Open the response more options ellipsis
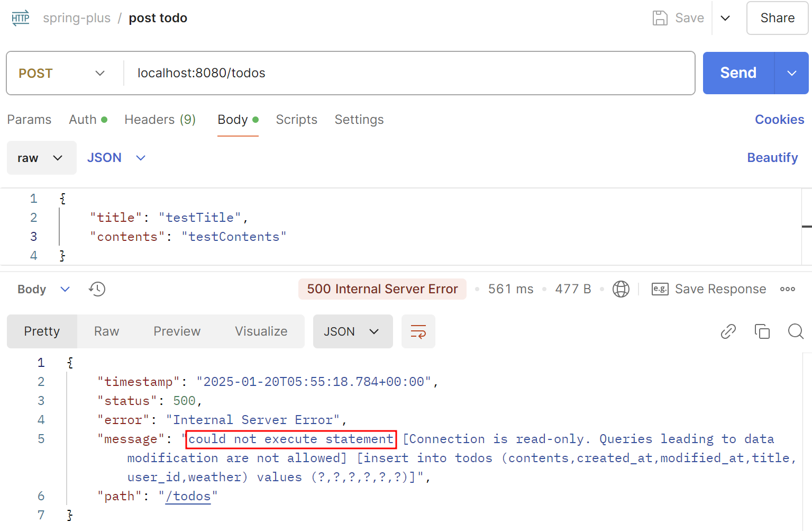812x531 pixels. coord(788,289)
